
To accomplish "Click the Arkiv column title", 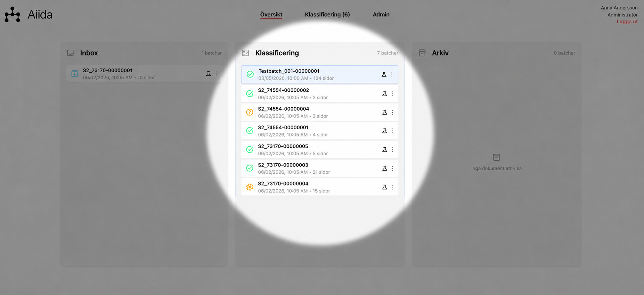I will [x=440, y=53].
